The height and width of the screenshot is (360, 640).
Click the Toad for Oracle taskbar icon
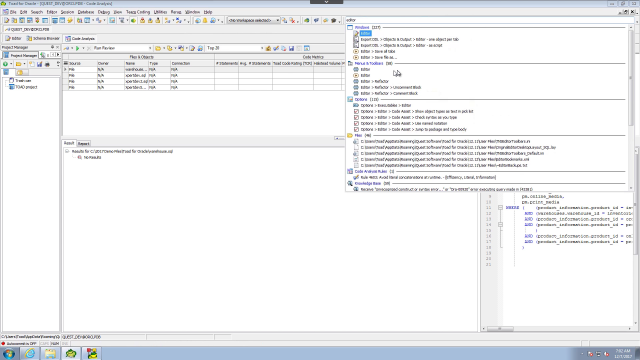(71, 353)
